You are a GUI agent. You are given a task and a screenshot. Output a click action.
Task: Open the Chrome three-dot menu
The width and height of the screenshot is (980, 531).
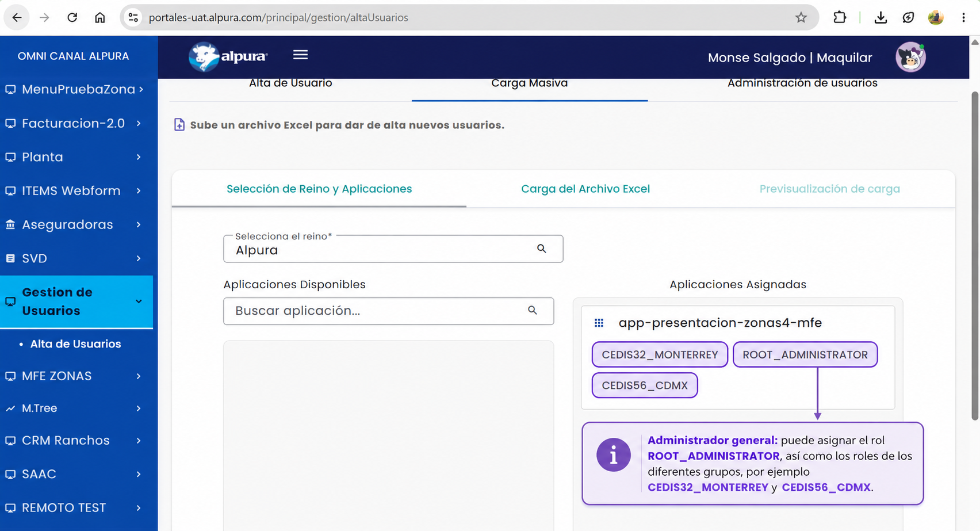pos(964,18)
